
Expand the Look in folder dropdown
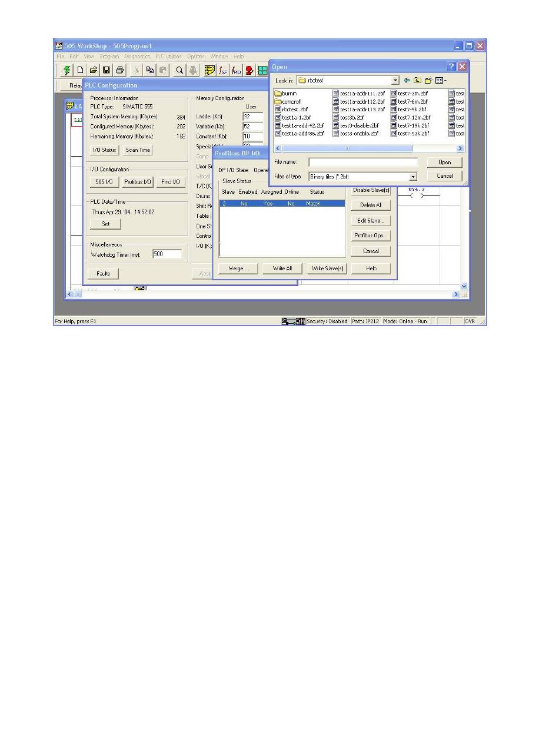click(395, 80)
